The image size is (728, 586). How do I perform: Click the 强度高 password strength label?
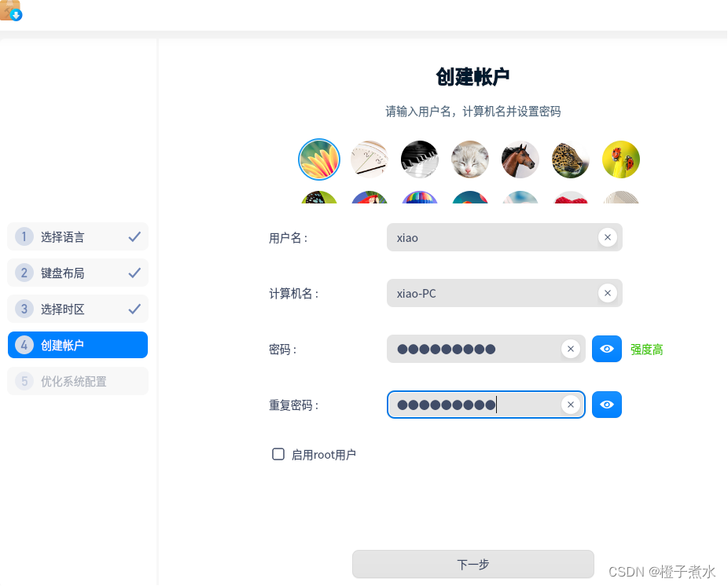tap(646, 350)
